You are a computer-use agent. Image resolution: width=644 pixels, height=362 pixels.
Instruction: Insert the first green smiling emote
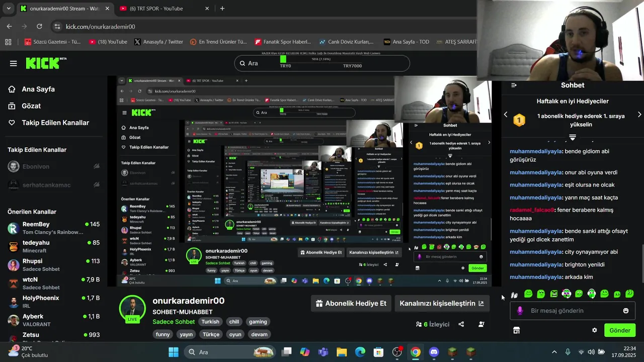click(x=528, y=294)
